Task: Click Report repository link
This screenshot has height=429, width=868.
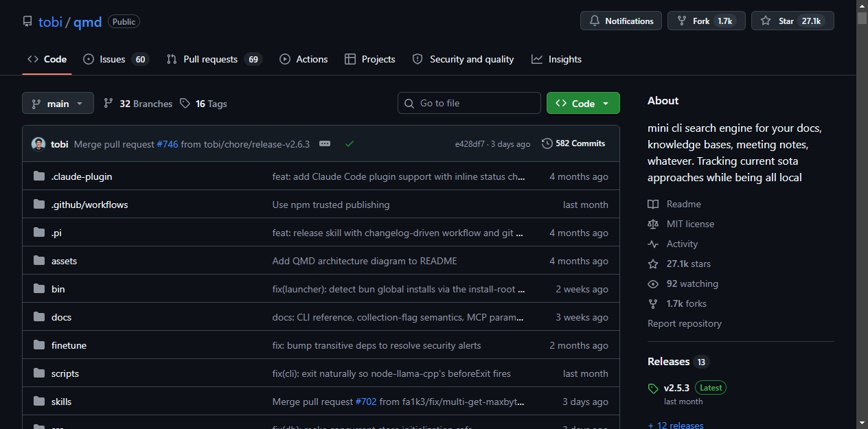Action: [x=685, y=323]
